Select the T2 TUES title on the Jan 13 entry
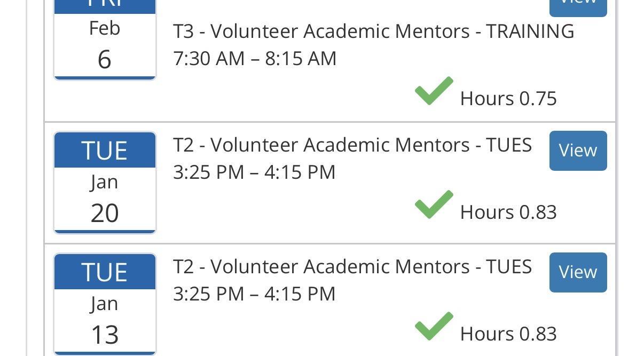 352,267
